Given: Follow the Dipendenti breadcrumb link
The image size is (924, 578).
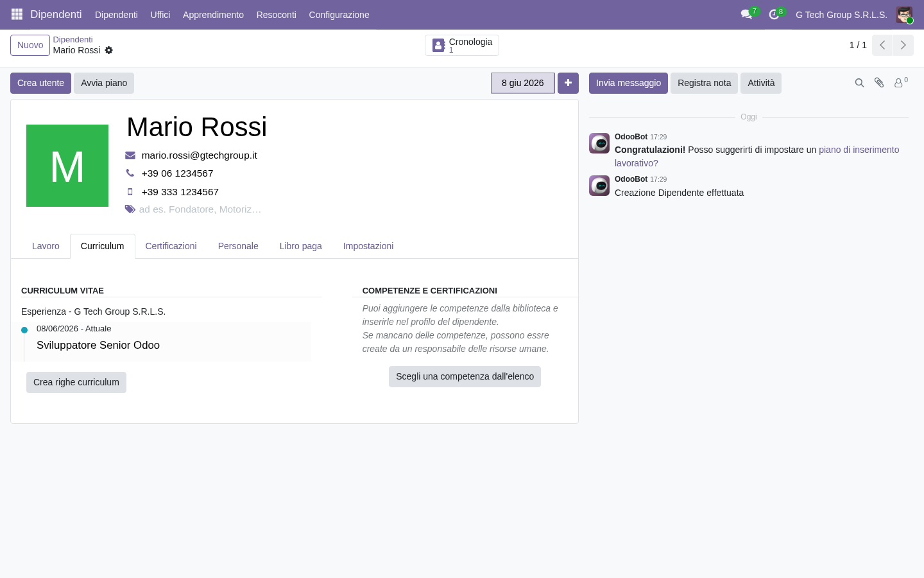Looking at the screenshot, I should point(73,40).
